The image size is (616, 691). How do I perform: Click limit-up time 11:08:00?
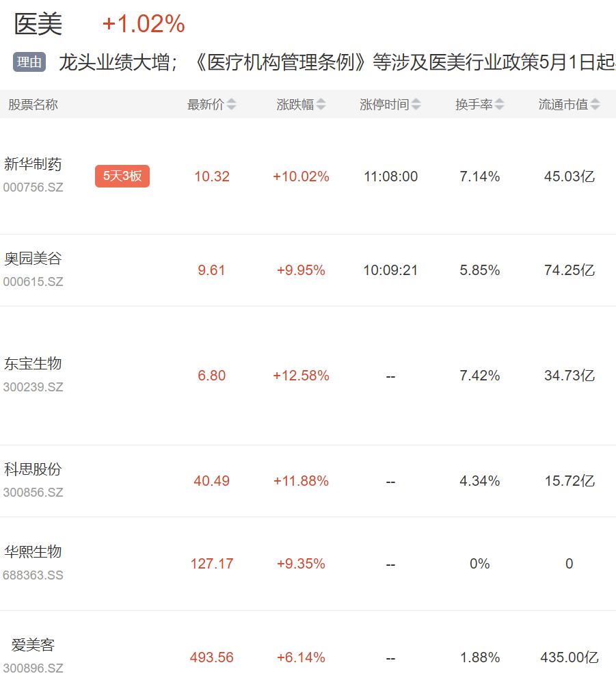coord(390,177)
